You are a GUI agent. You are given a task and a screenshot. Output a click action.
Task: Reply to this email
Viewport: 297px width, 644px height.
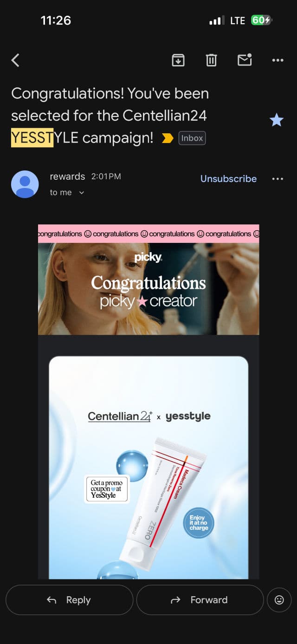click(69, 600)
